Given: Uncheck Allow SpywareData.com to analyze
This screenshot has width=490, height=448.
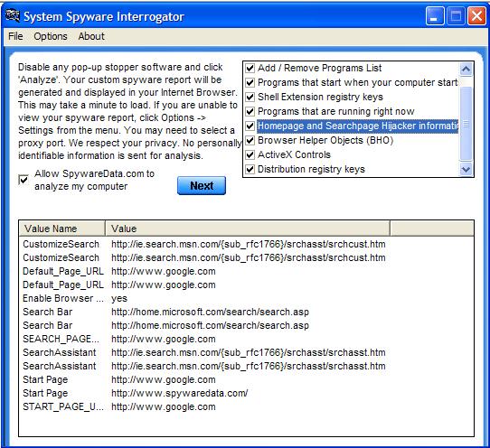Looking at the screenshot, I should click(24, 180).
